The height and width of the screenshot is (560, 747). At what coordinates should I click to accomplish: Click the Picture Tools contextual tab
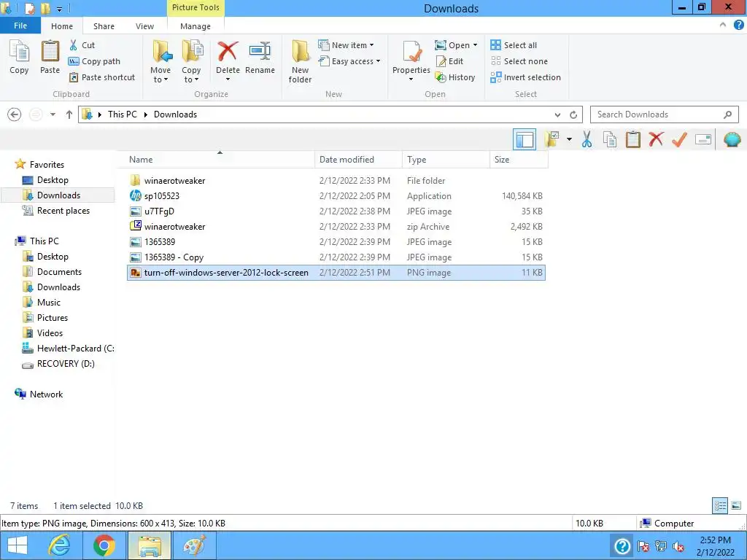tap(196, 7)
